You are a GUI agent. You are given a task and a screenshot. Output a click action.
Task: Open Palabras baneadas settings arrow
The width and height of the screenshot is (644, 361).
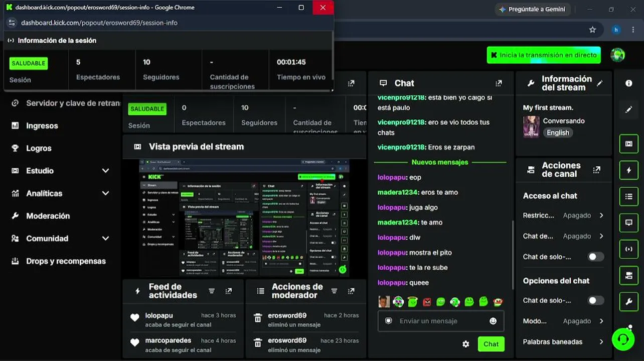[601, 342]
